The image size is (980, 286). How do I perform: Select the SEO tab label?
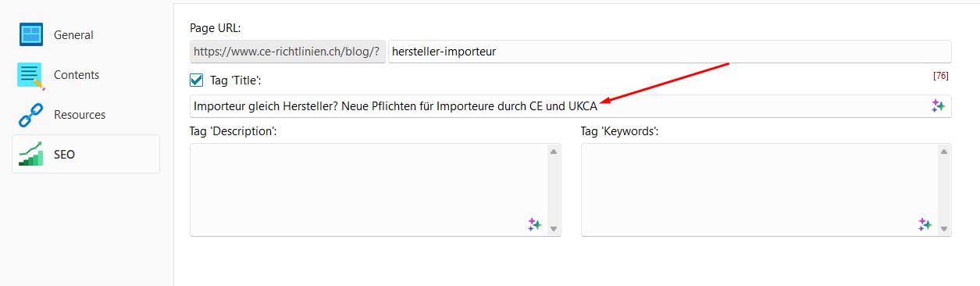64,155
